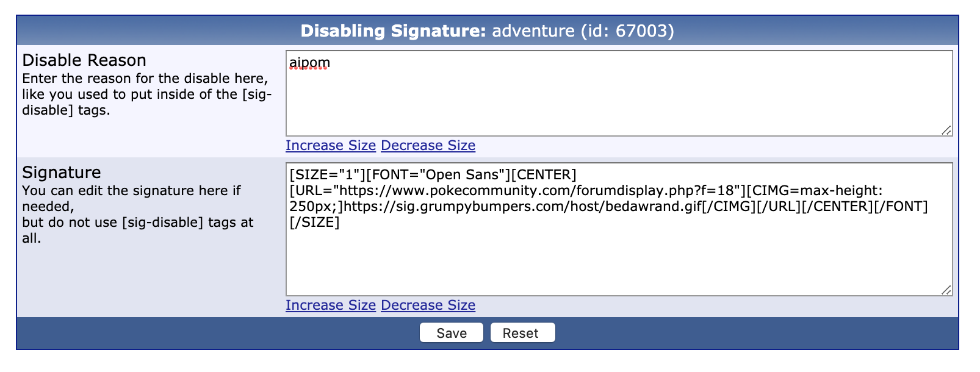Increase size of the Signature box
Screen dimensions: 980x372
click(331, 305)
